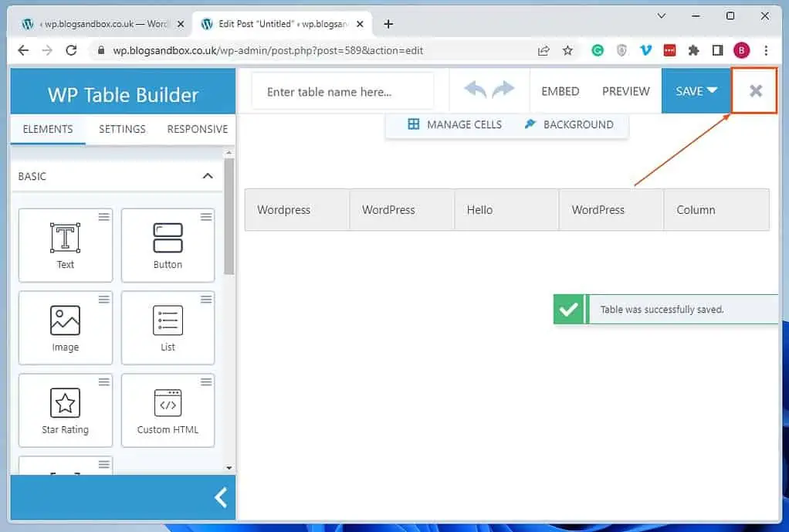Add a Star Rating element
Image resolution: width=789 pixels, height=532 pixels.
[66, 410]
